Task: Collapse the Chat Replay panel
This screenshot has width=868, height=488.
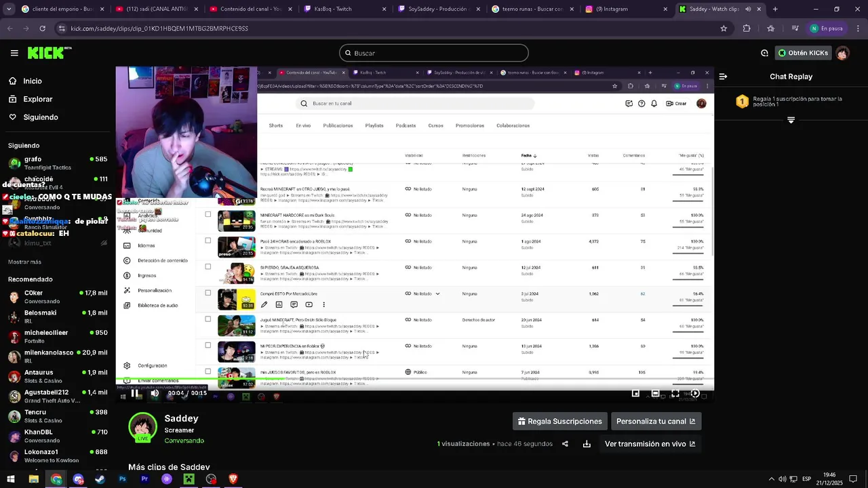Action: click(723, 77)
